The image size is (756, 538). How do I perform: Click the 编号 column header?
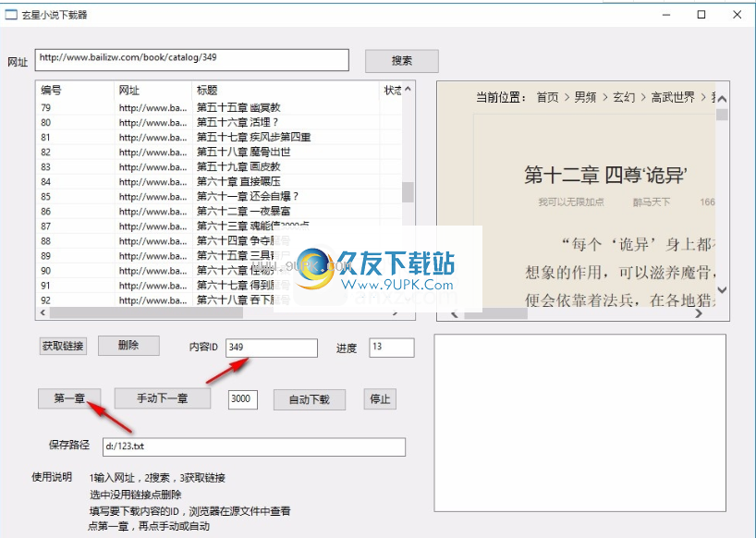[x=75, y=91]
